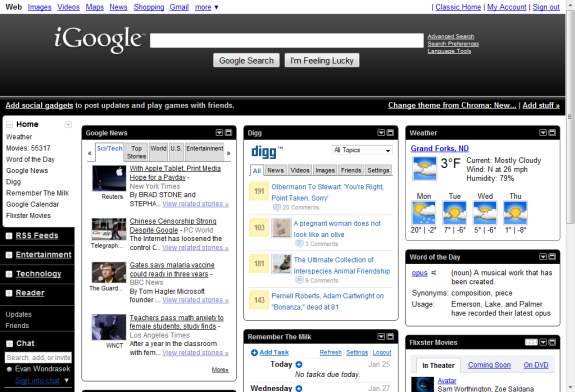Select Remember The Milk in Home list
Screen dimensions: 575x392
point(37,193)
